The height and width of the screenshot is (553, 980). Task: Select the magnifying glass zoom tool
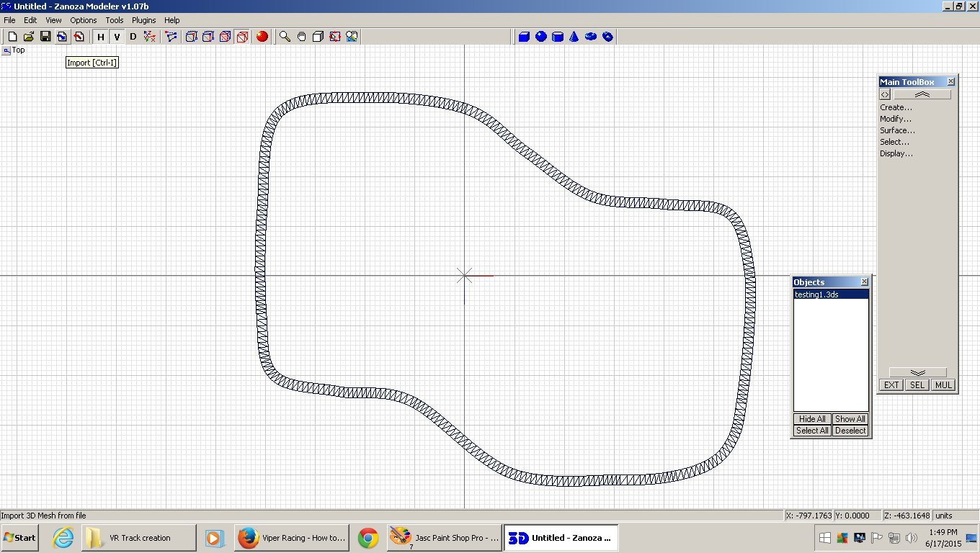[285, 37]
